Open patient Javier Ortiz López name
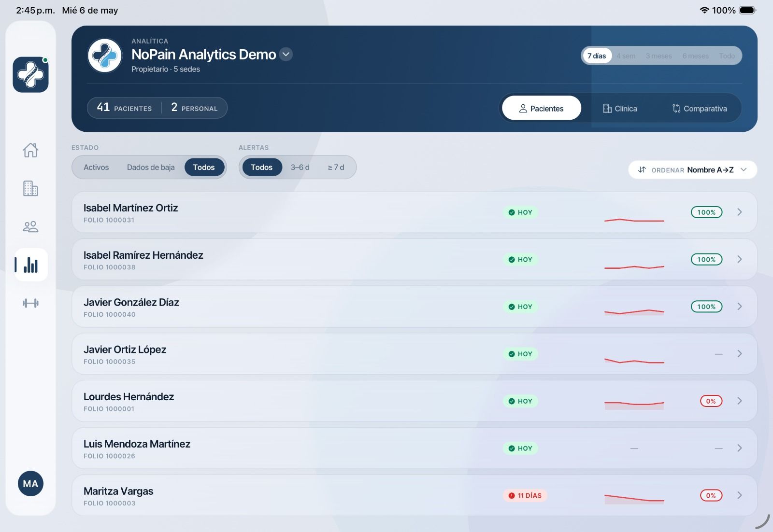The image size is (773, 532). 125,350
